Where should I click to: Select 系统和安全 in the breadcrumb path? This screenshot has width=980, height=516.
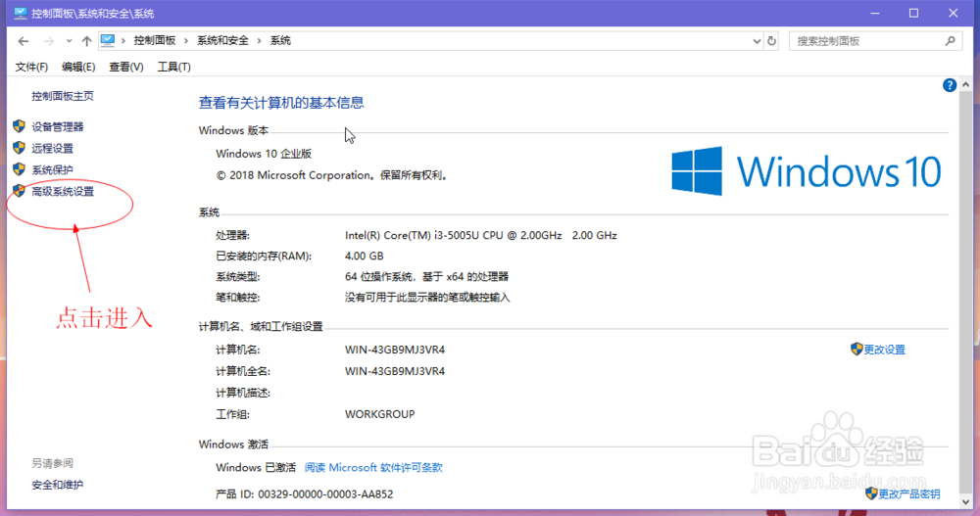coord(222,40)
